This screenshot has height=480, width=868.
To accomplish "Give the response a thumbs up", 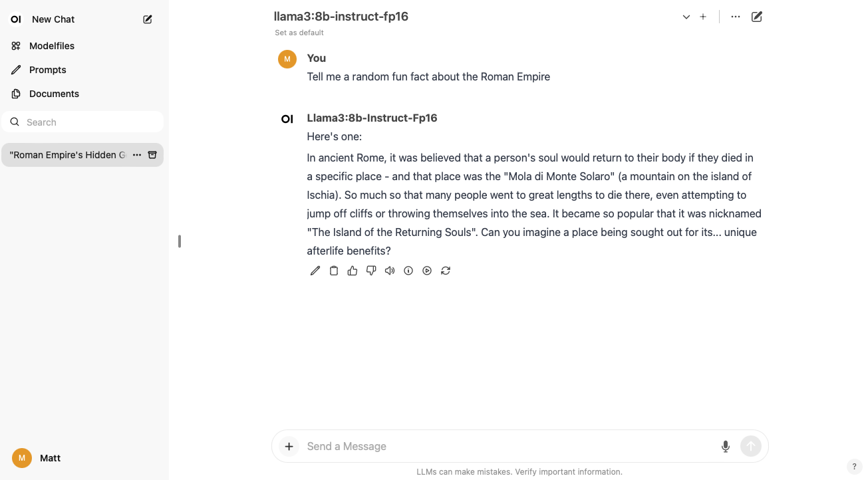I will 353,271.
